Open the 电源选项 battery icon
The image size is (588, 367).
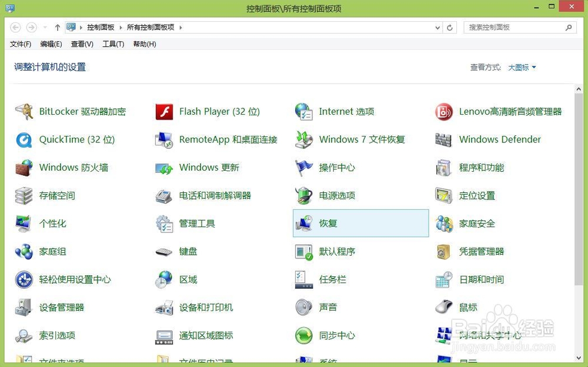pos(304,195)
